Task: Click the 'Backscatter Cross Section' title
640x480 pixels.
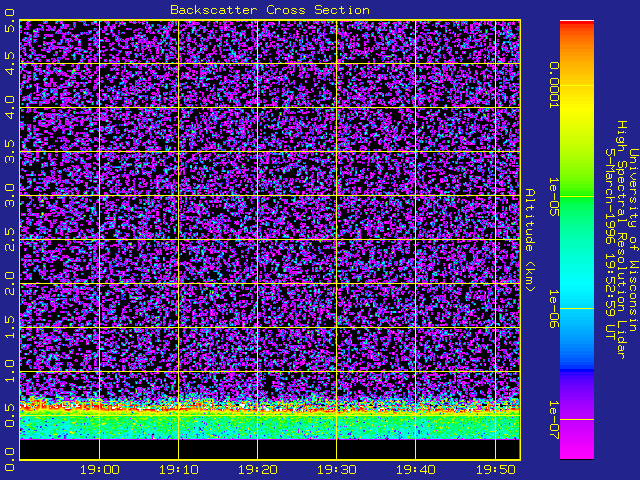Action: [x=270, y=10]
